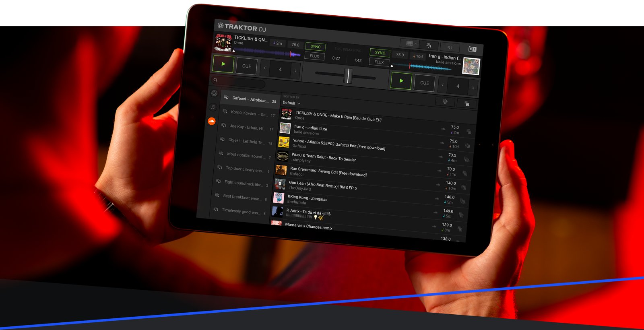Click the Native Instruments logo button

pyautogui.click(x=472, y=49)
